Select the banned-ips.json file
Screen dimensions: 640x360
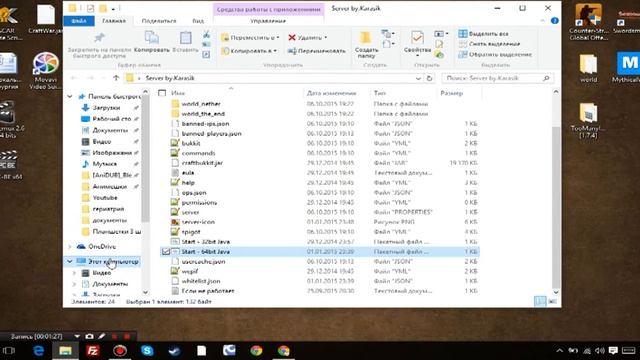205,124
